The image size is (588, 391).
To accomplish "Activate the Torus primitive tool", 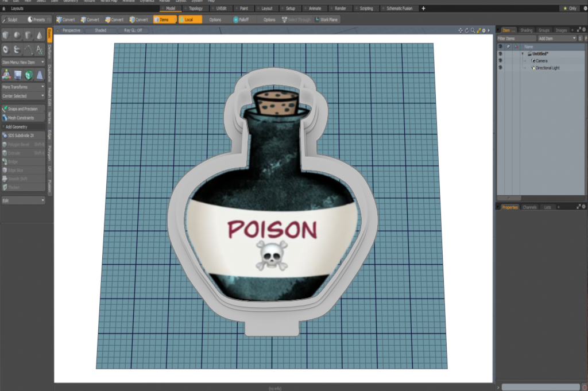I will [6, 49].
